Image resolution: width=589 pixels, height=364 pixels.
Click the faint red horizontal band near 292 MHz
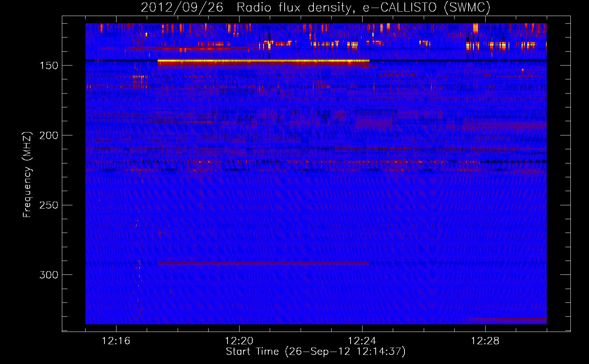(263, 263)
